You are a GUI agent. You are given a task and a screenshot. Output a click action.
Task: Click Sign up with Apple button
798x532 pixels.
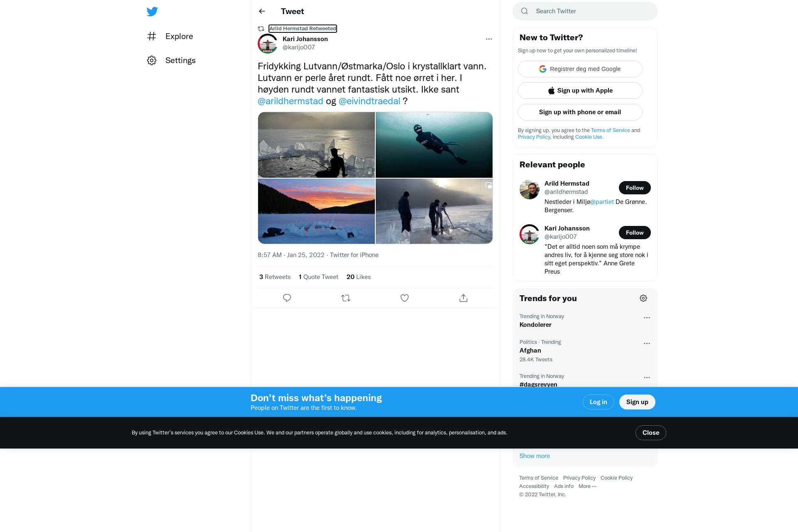coord(580,91)
